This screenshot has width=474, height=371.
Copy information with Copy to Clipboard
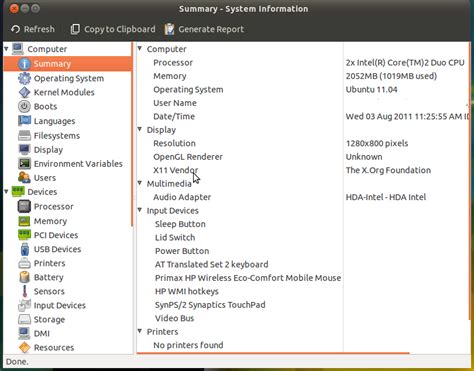(113, 29)
